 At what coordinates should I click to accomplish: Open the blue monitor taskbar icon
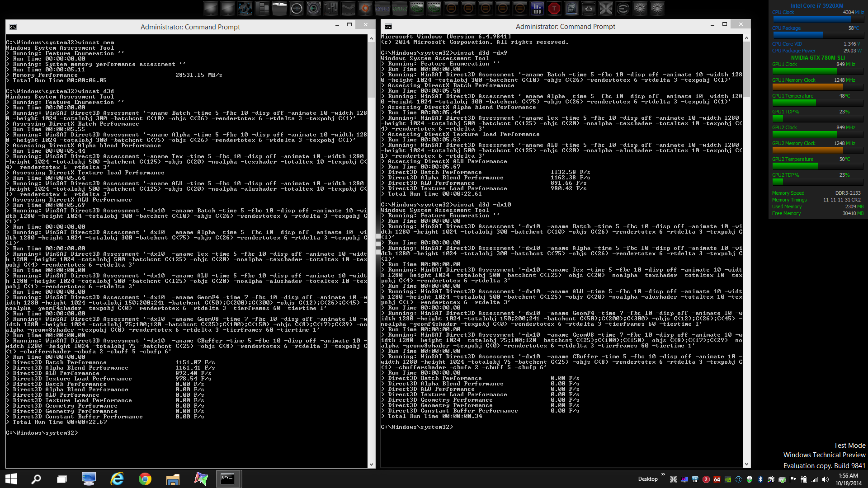(x=89, y=479)
